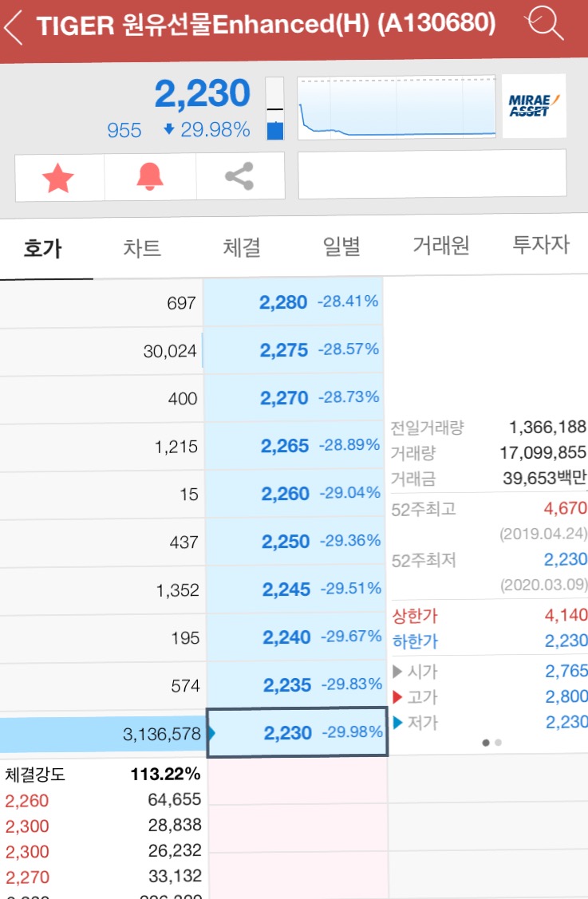The height and width of the screenshot is (899, 588).
Task: Select the 2,280 ask price row
Action: pos(293,302)
